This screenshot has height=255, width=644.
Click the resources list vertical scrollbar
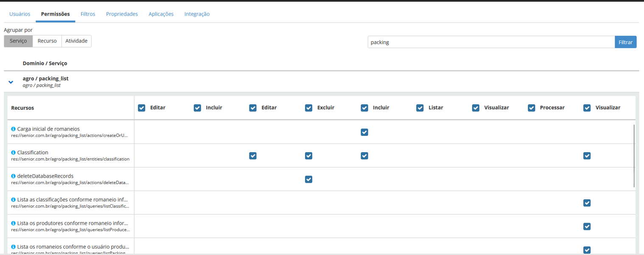click(634, 156)
